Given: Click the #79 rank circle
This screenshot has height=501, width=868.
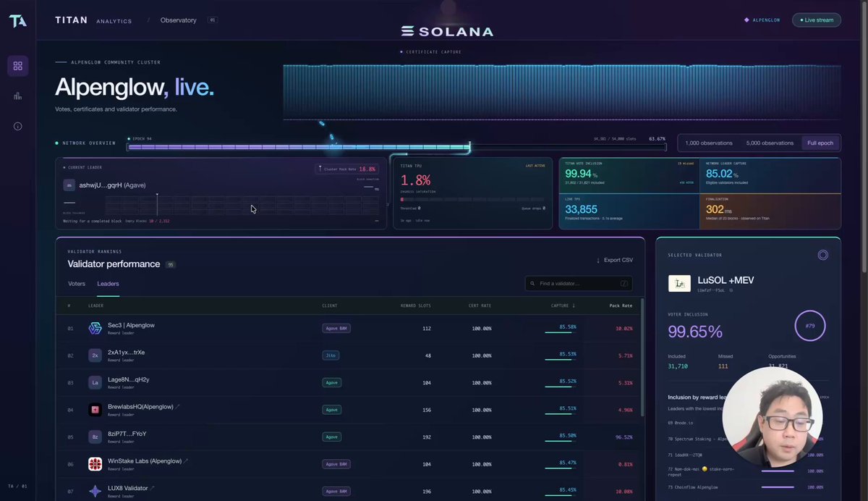Looking at the screenshot, I should point(810,326).
